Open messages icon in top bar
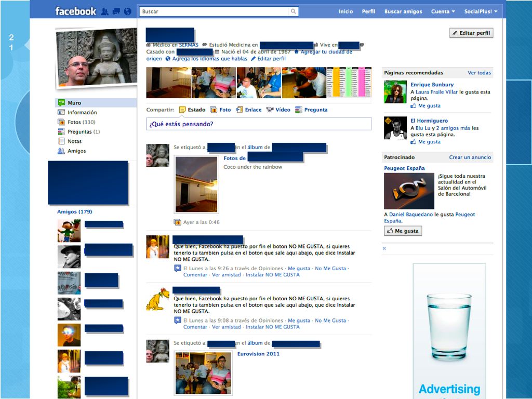The image size is (532, 399). coord(116,11)
